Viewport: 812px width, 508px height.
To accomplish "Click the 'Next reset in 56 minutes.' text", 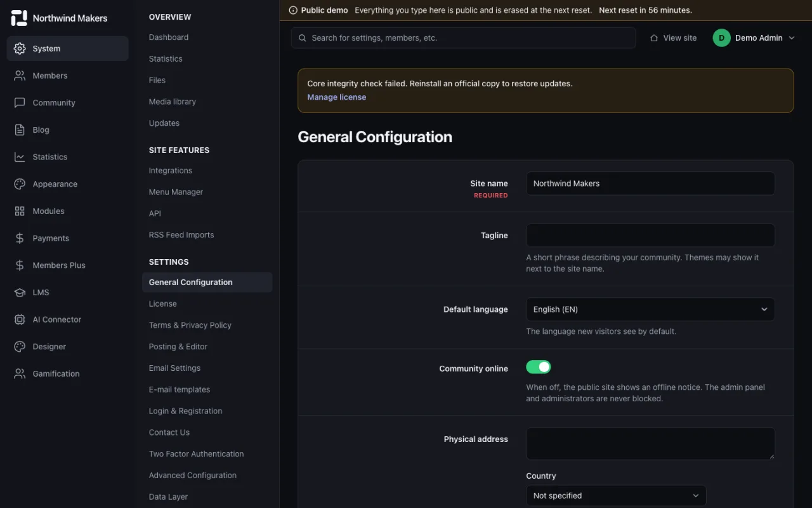I will 645,10.
